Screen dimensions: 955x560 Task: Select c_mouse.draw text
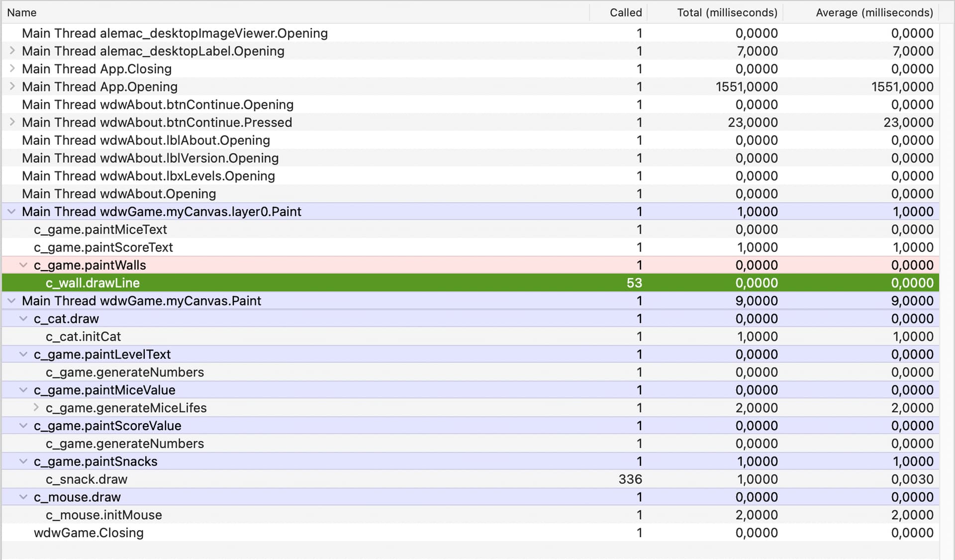77,497
